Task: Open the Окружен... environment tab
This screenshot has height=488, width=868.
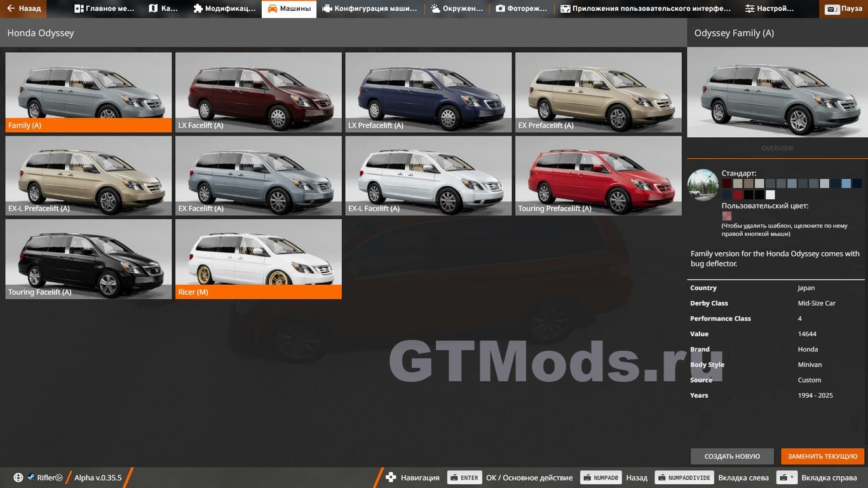Action: point(457,9)
